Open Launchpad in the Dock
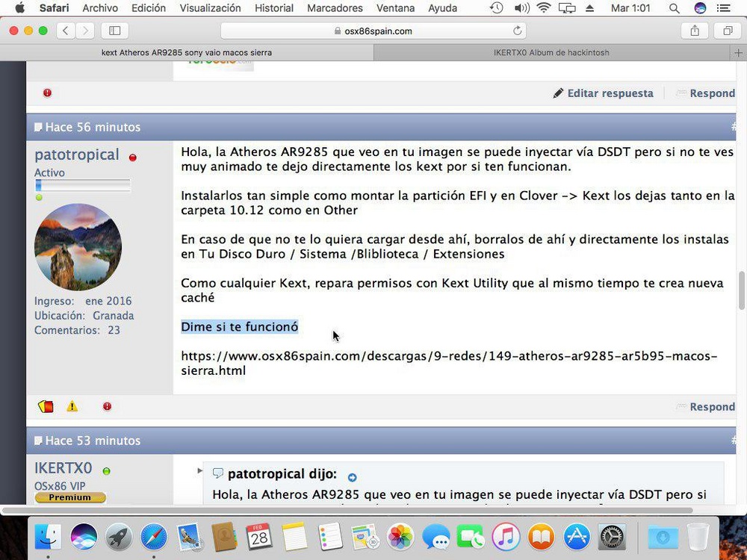The height and width of the screenshot is (560, 747). tap(118, 536)
